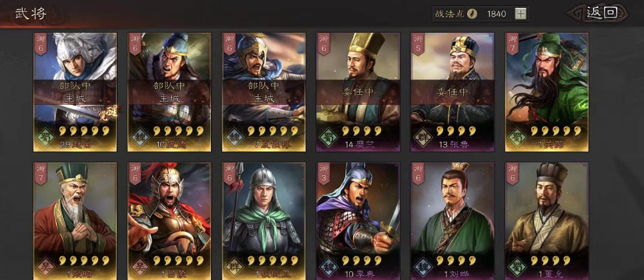Click the 群 faction badge on 锐城卫
The height and width of the screenshot is (280, 644).
pyautogui.click(x=234, y=267)
